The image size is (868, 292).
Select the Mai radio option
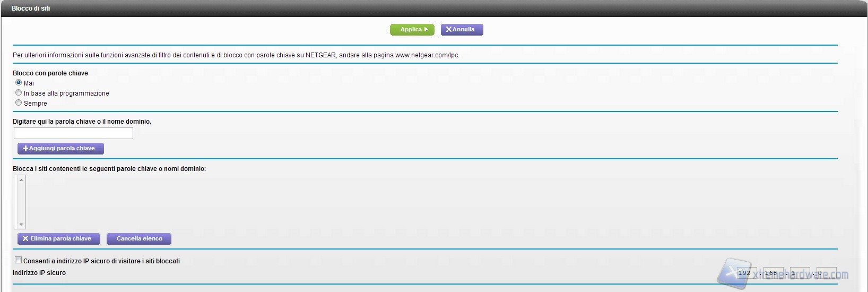[19, 83]
